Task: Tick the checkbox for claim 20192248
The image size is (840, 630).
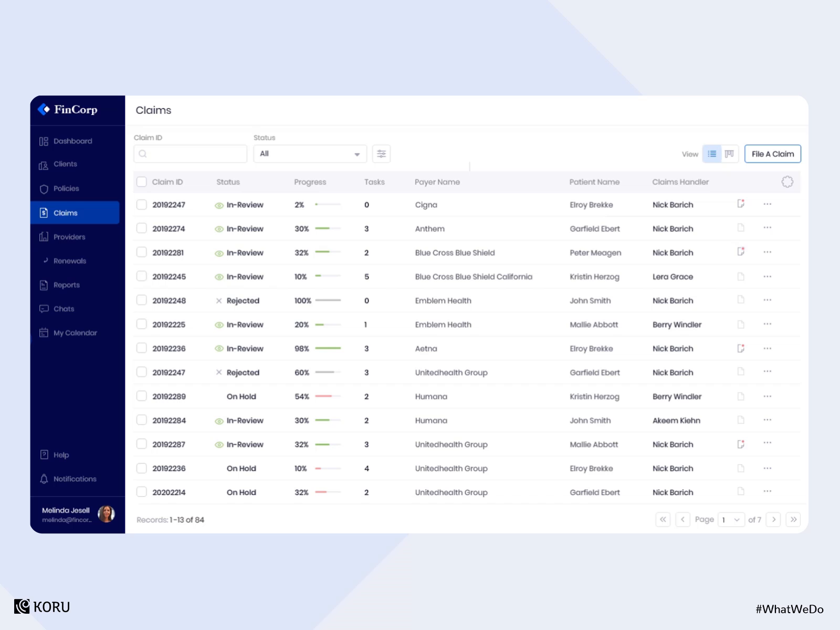Action: coord(142,300)
